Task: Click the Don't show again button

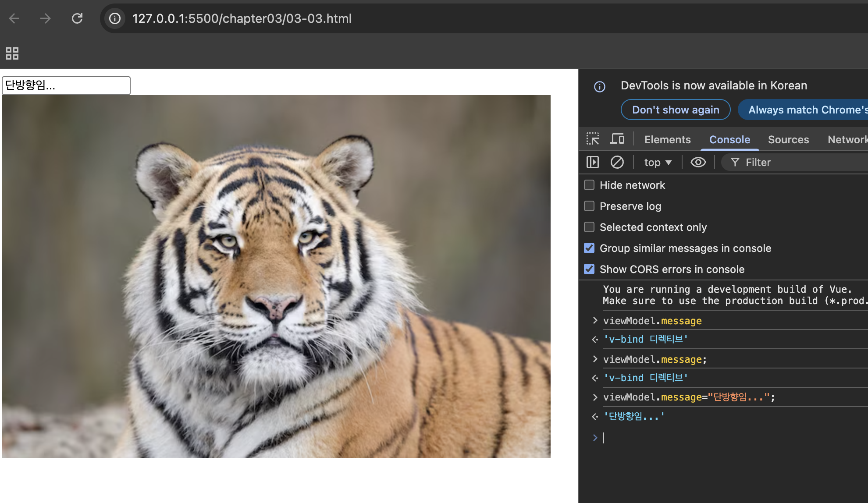Action: pyautogui.click(x=675, y=110)
